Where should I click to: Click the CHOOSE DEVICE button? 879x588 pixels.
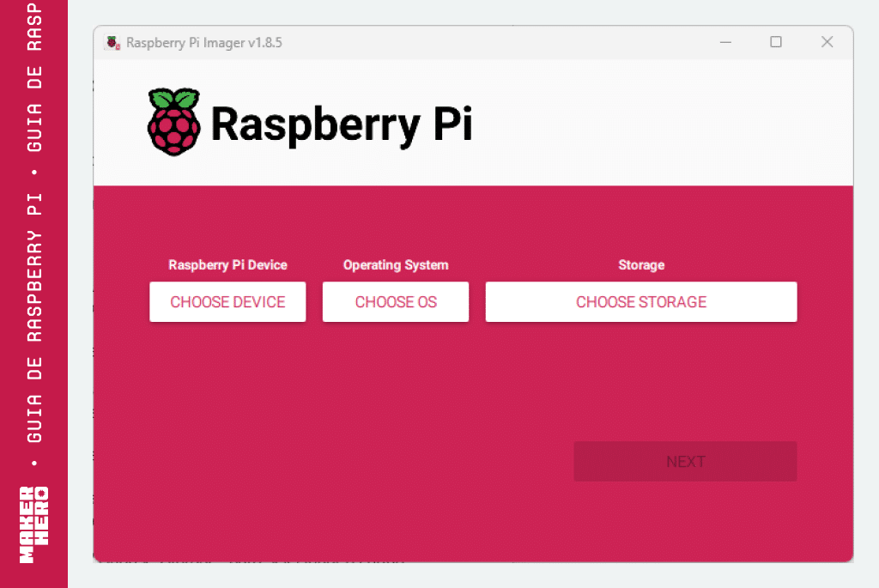point(227,301)
